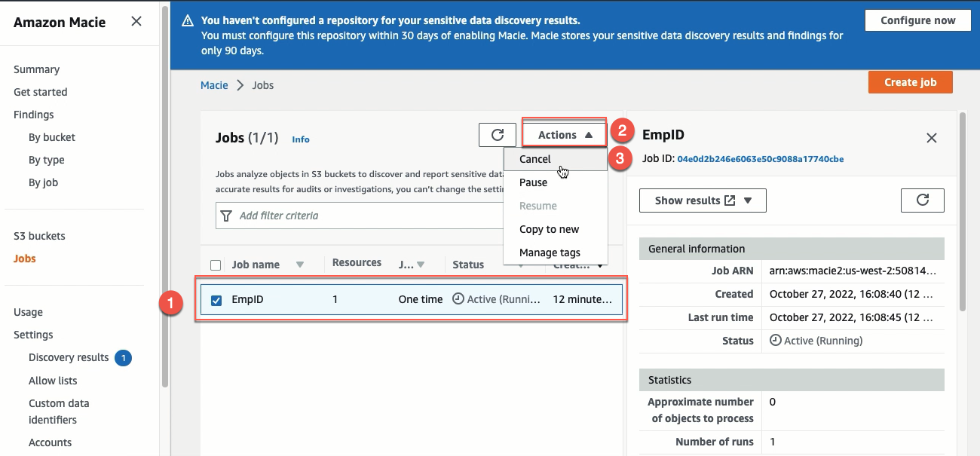Click the EmpID job name cell
The width and height of the screenshot is (980, 456).
coord(247,299)
